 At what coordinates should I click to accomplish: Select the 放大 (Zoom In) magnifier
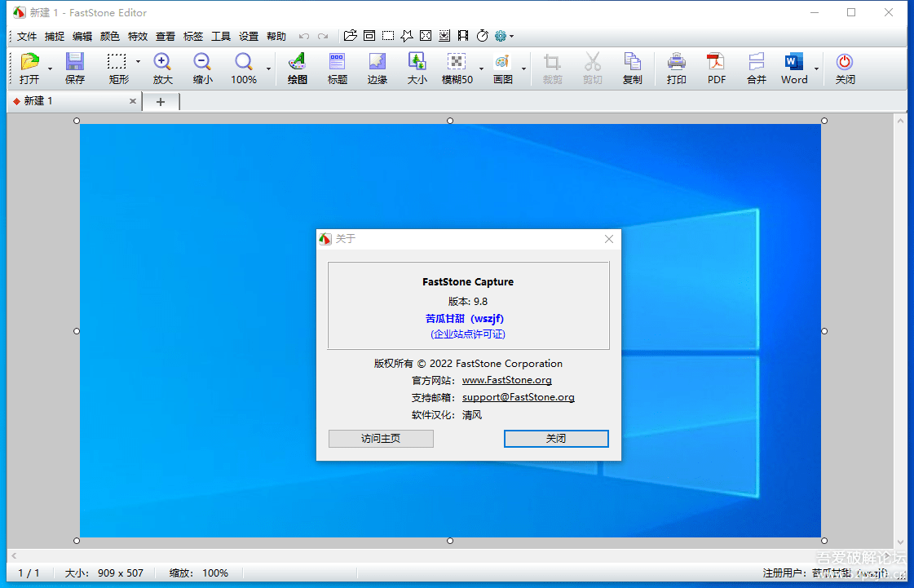pos(162,68)
